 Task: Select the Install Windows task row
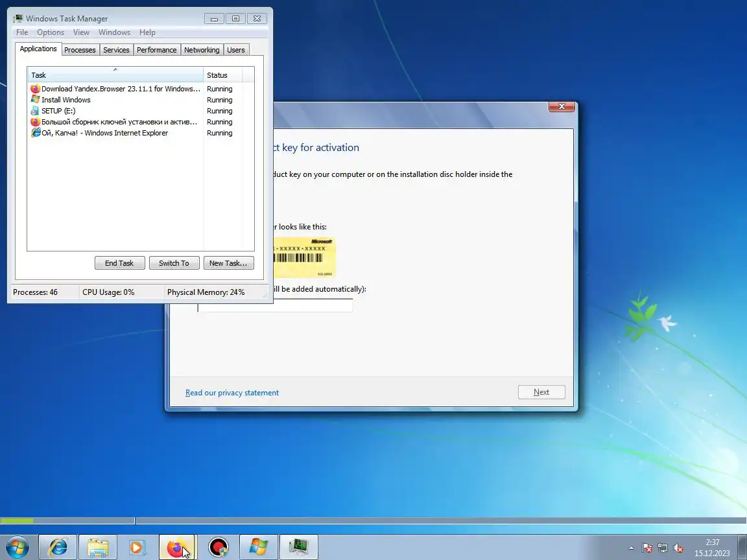click(x=140, y=100)
